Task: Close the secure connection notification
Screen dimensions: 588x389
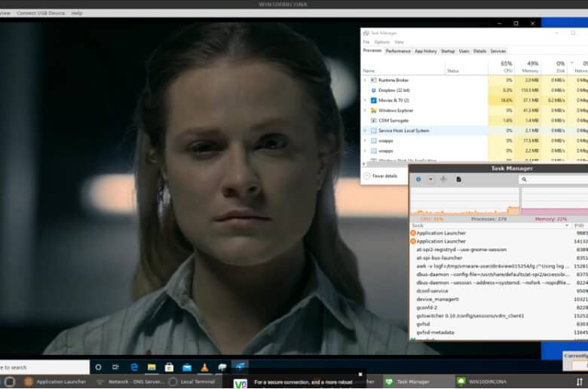Action: tap(360, 374)
